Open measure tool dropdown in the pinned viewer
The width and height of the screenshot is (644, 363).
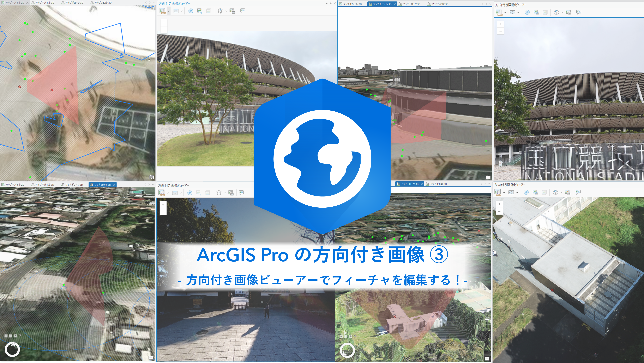point(169,11)
